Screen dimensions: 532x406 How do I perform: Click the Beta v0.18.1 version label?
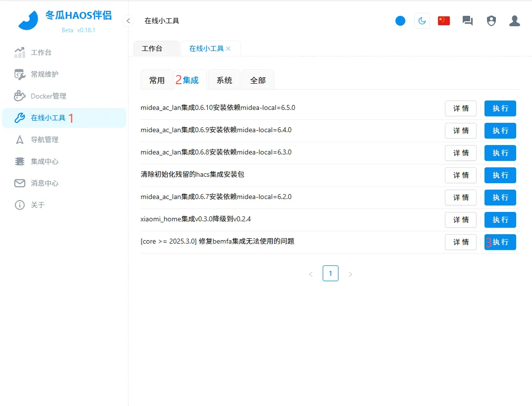tap(78, 30)
